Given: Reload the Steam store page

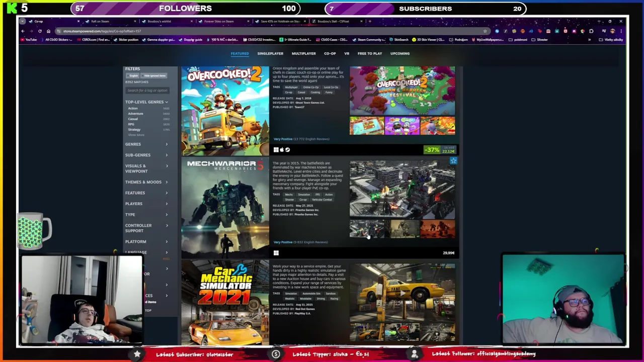Looking at the screenshot, I should [x=40, y=31].
